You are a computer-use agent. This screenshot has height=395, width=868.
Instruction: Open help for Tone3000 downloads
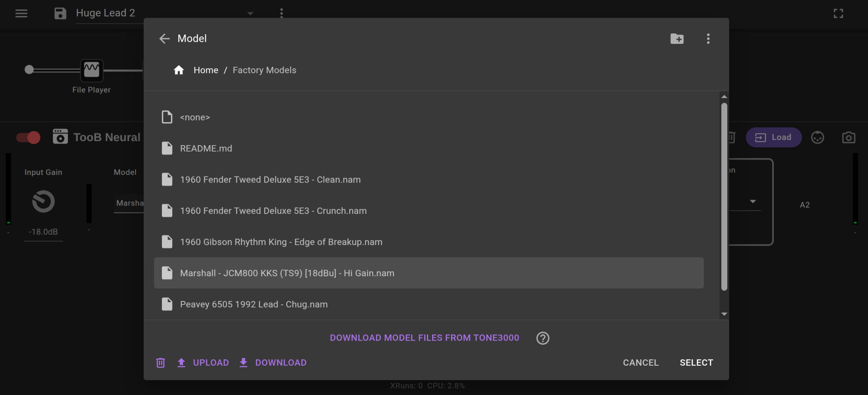tap(542, 338)
